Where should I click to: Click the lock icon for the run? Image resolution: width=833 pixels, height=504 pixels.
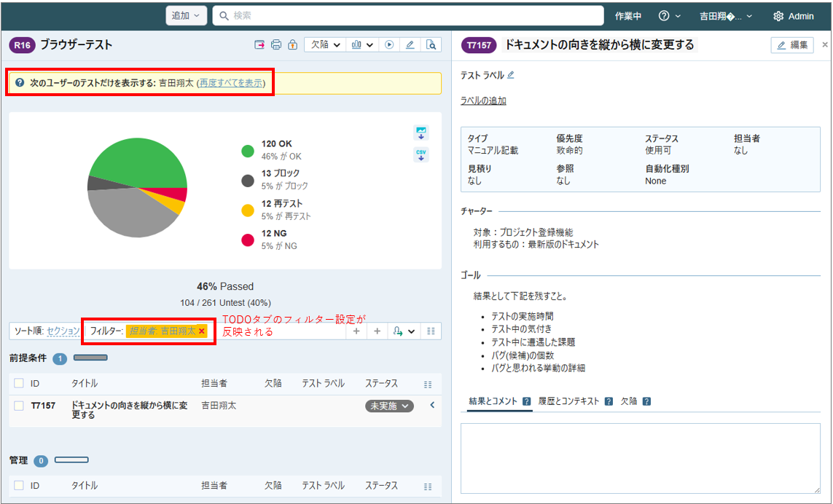[292, 45]
